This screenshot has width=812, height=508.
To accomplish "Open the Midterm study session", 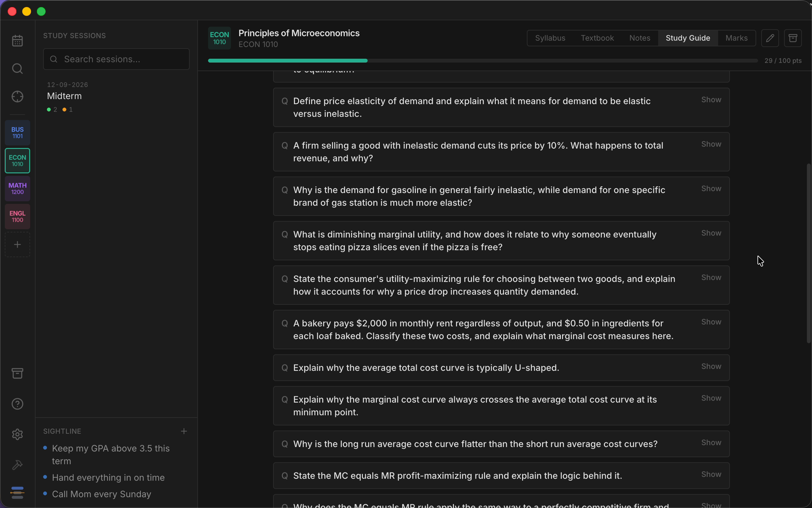I will (x=116, y=97).
